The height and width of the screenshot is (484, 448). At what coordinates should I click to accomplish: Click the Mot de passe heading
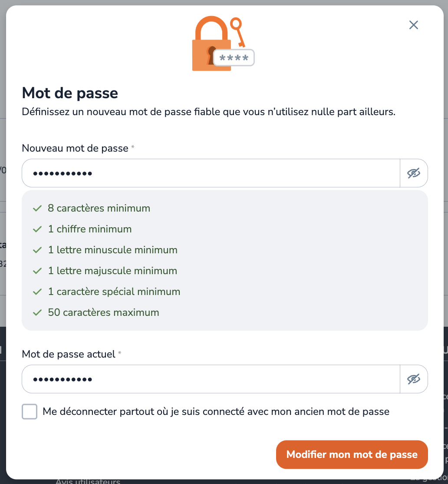pos(70,93)
